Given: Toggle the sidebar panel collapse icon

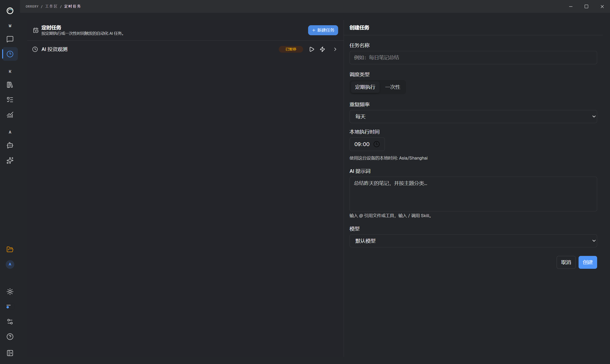Looking at the screenshot, I should tap(10, 353).
